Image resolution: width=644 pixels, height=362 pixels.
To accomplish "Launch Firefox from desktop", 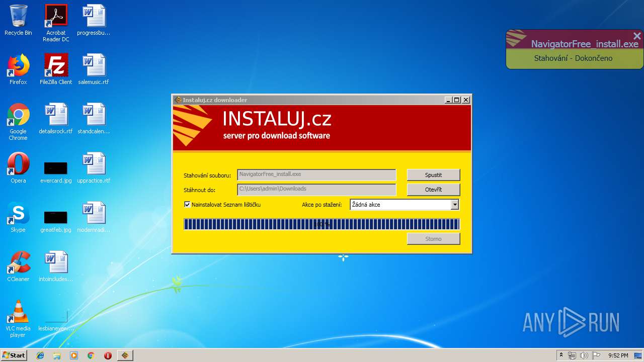I will [18, 69].
